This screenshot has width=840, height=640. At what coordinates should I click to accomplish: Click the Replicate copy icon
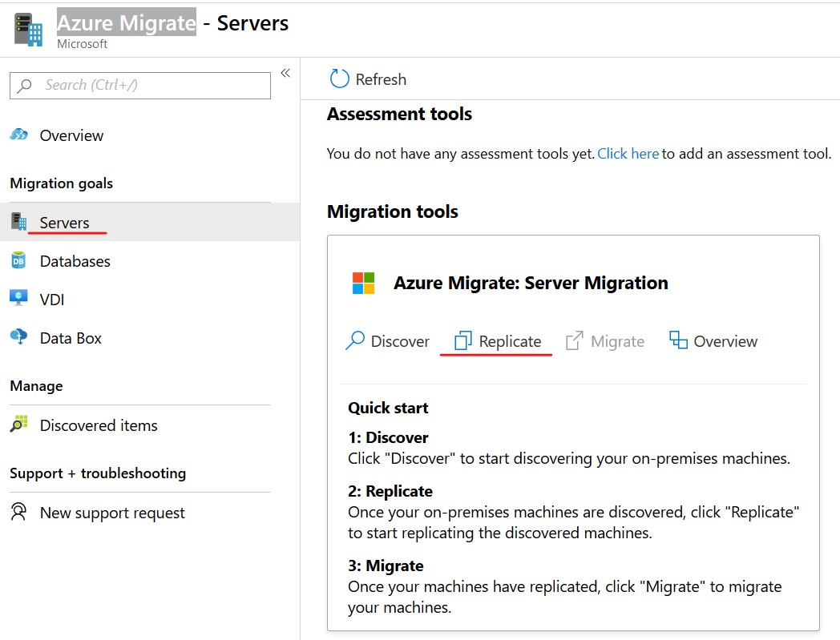[x=462, y=340]
